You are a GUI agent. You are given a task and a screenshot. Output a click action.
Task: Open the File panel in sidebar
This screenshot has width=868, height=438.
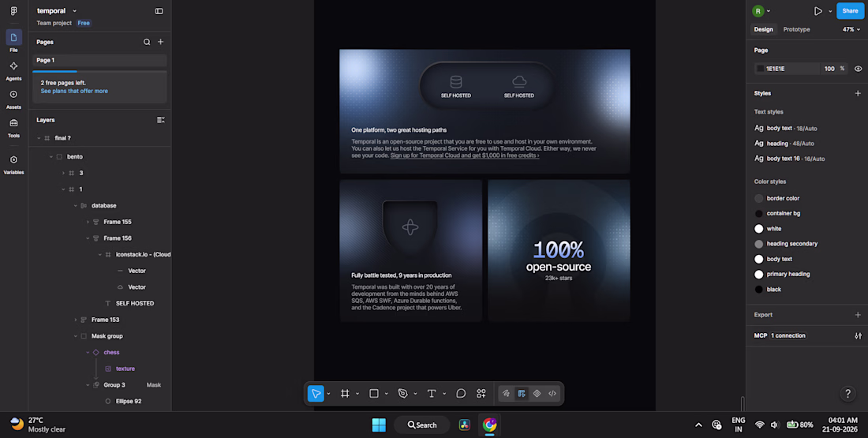(x=14, y=41)
